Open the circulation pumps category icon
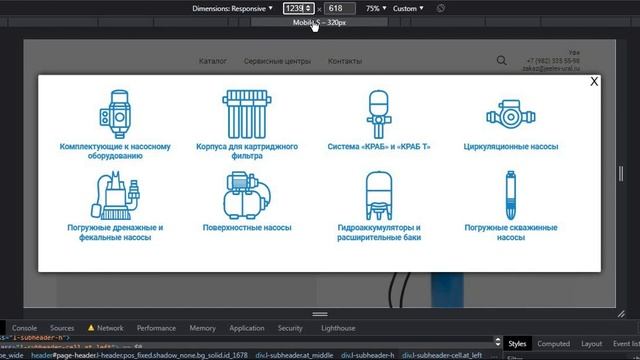Screen dimensions: 640x360 click(511, 115)
